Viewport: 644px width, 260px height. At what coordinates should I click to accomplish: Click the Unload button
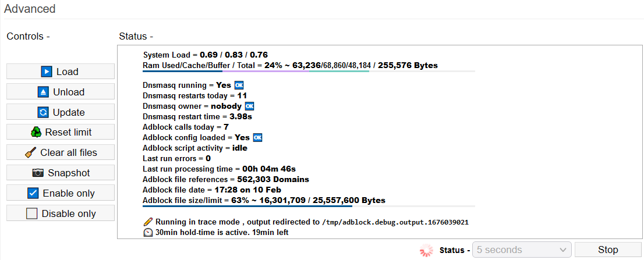(61, 92)
